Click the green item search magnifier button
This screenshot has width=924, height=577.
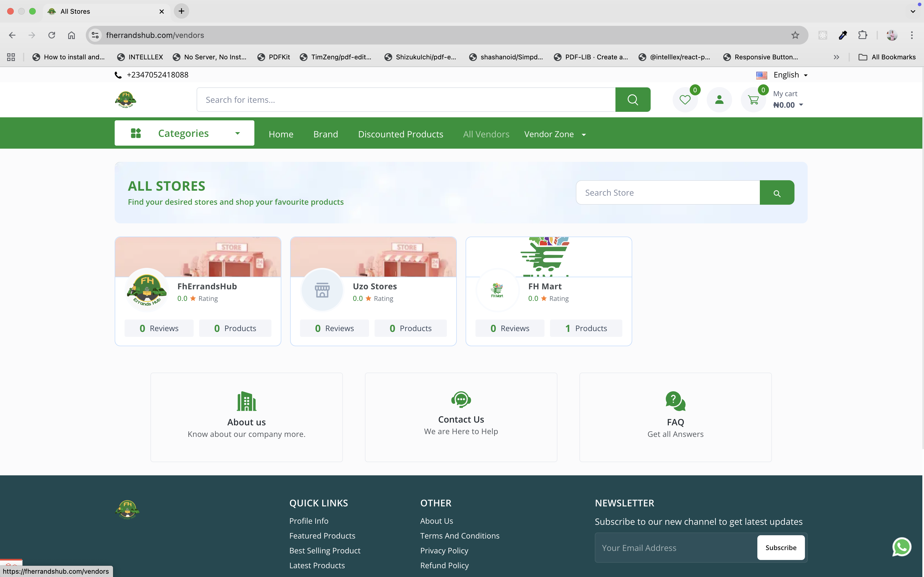633,99
